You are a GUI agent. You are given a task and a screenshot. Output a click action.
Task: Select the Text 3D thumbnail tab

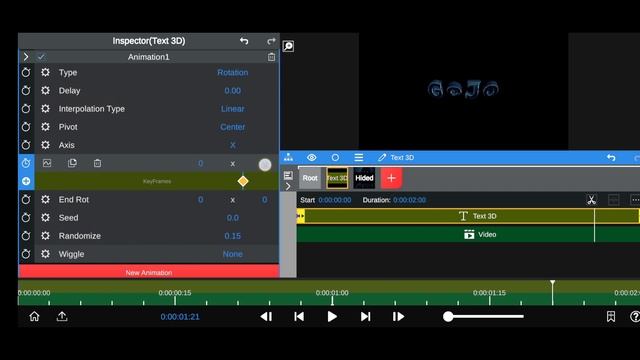coord(337,178)
